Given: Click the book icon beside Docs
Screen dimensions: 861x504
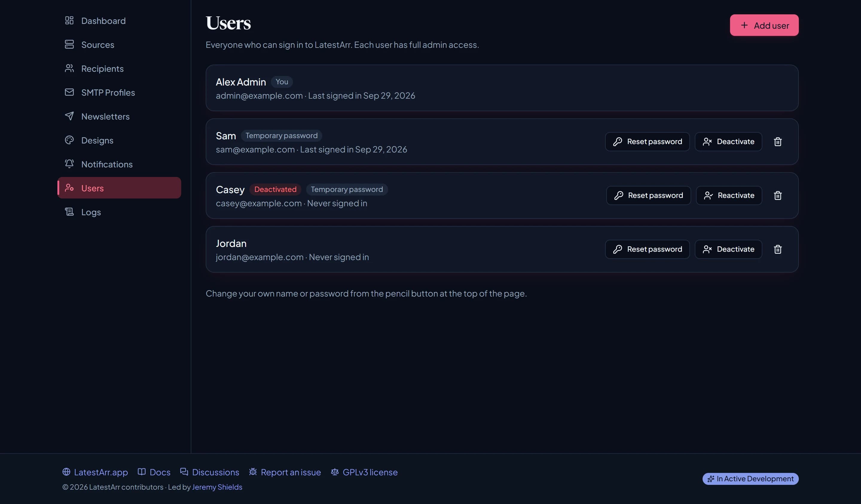Looking at the screenshot, I should click(141, 472).
